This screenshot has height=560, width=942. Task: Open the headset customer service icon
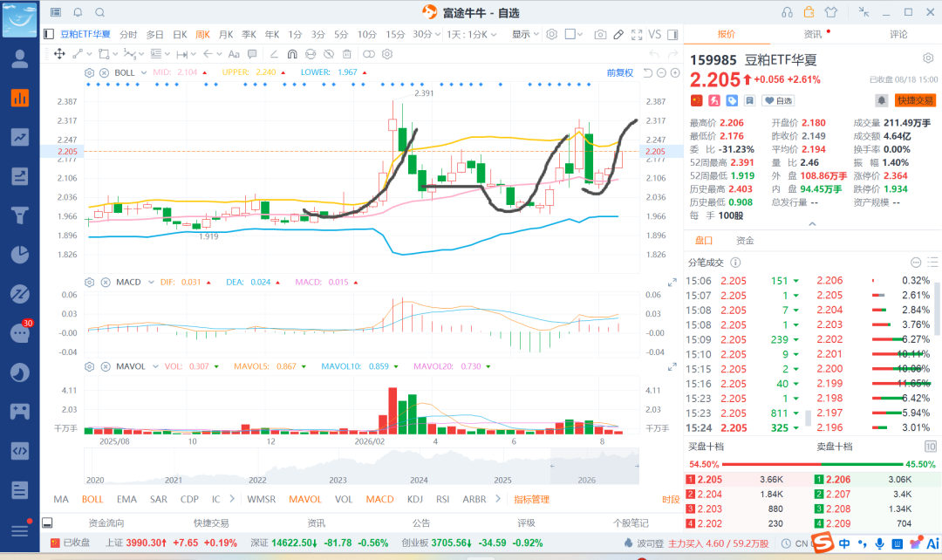tap(787, 12)
